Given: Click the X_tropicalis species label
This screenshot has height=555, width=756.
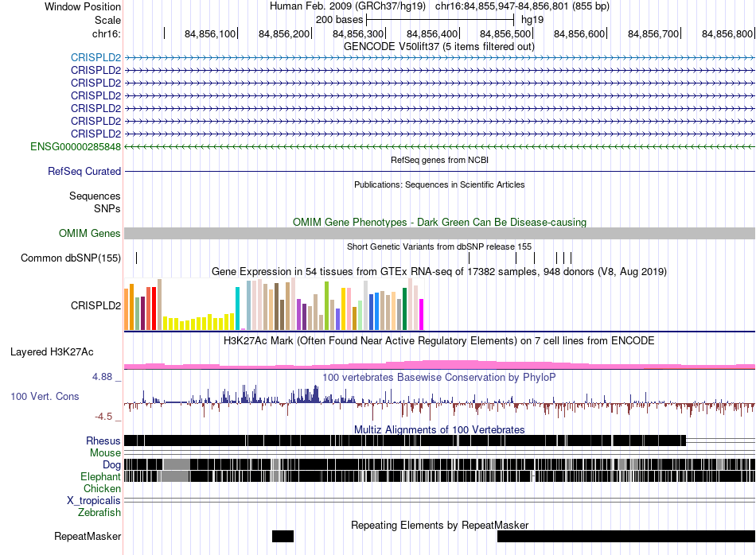Looking at the screenshot, I should tap(94, 501).
